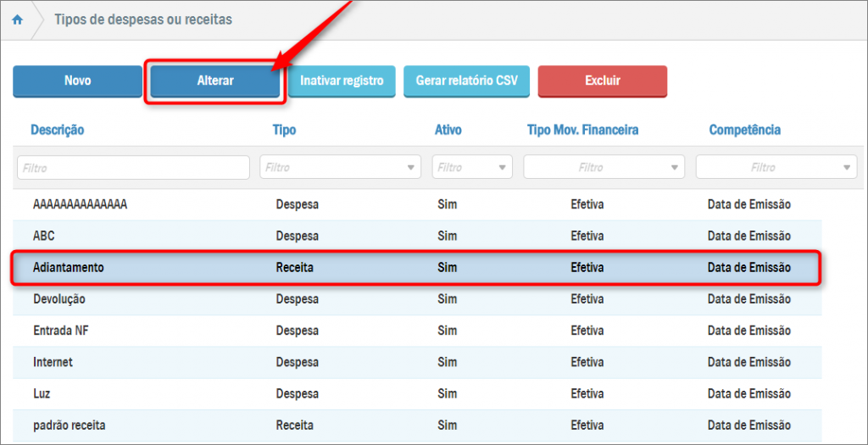The width and height of the screenshot is (868, 445).
Task: Click the red Excluir button
Action: click(602, 81)
